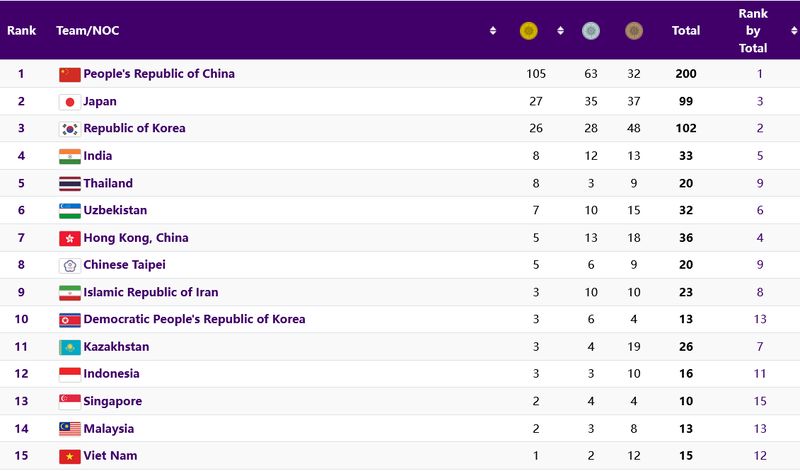
Task: Click the Total column header
Action: click(686, 31)
